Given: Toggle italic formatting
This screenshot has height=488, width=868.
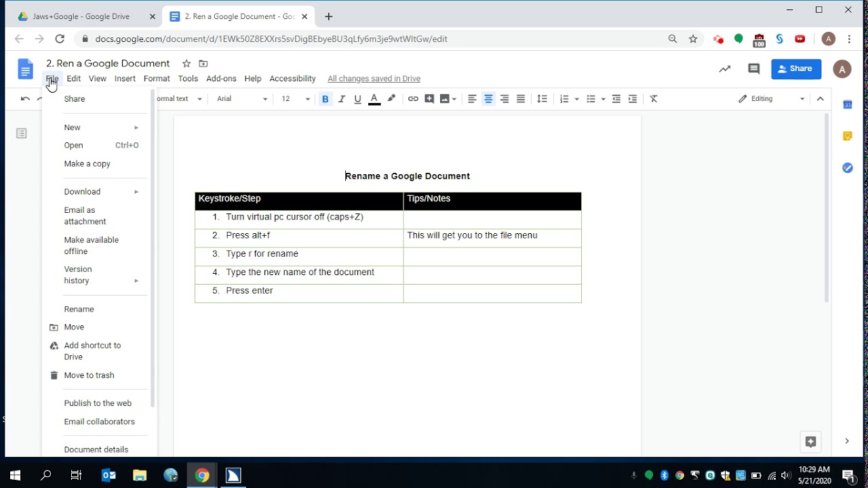Looking at the screenshot, I should 342,99.
